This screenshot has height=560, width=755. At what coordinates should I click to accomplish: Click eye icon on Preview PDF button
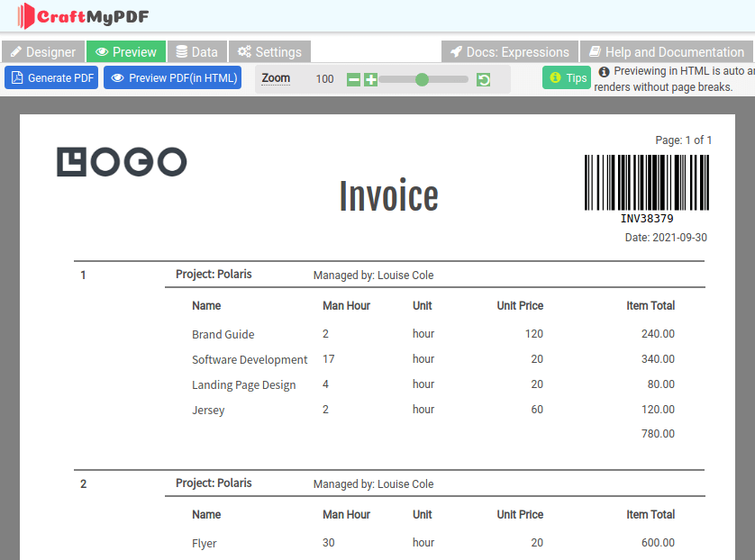pos(117,77)
